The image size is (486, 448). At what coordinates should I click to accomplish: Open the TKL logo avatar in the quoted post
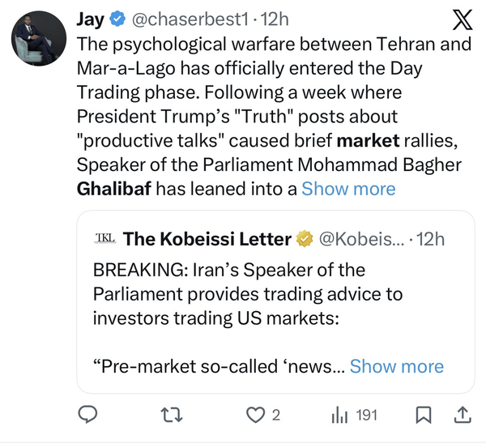(104, 239)
